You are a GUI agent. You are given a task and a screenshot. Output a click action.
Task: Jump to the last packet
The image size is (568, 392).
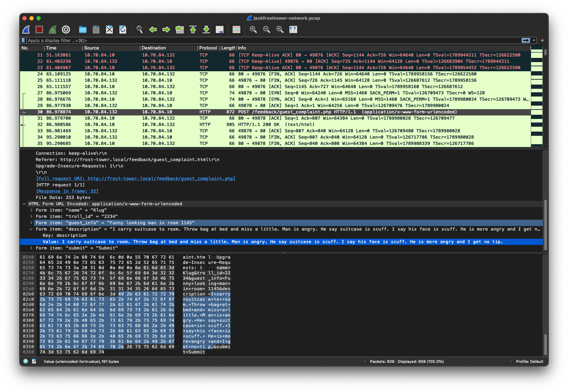pyautogui.click(x=206, y=29)
